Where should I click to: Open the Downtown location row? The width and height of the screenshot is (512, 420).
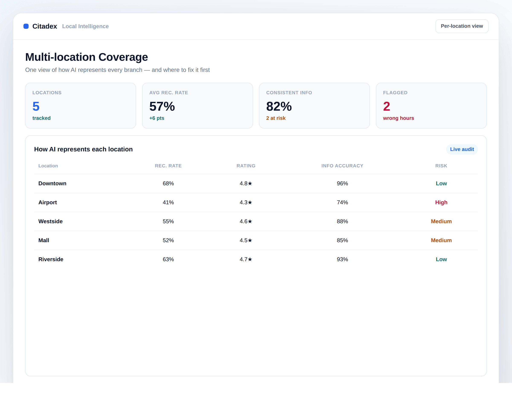coord(256,183)
